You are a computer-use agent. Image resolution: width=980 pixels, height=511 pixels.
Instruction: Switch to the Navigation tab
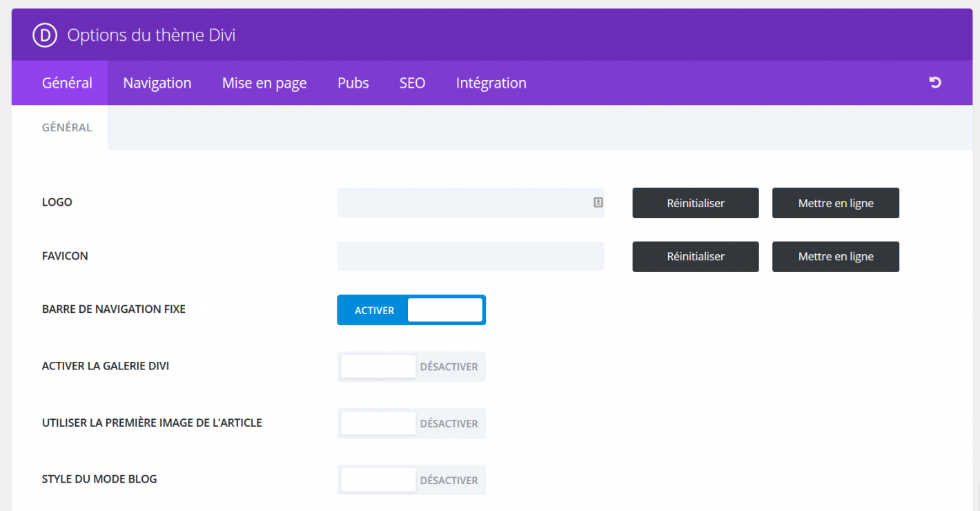[157, 83]
